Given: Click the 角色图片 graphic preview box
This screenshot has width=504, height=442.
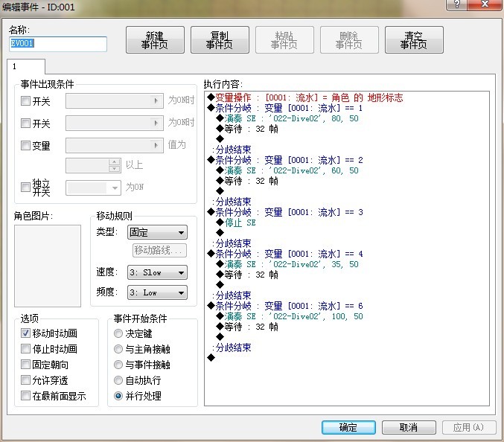Looking at the screenshot, I should click(x=48, y=266).
